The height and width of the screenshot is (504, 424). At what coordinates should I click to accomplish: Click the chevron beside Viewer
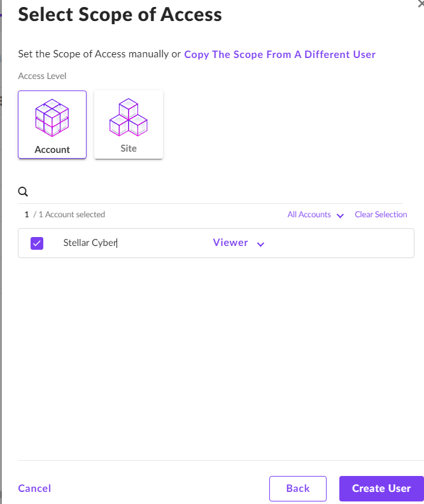[x=260, y=244]
